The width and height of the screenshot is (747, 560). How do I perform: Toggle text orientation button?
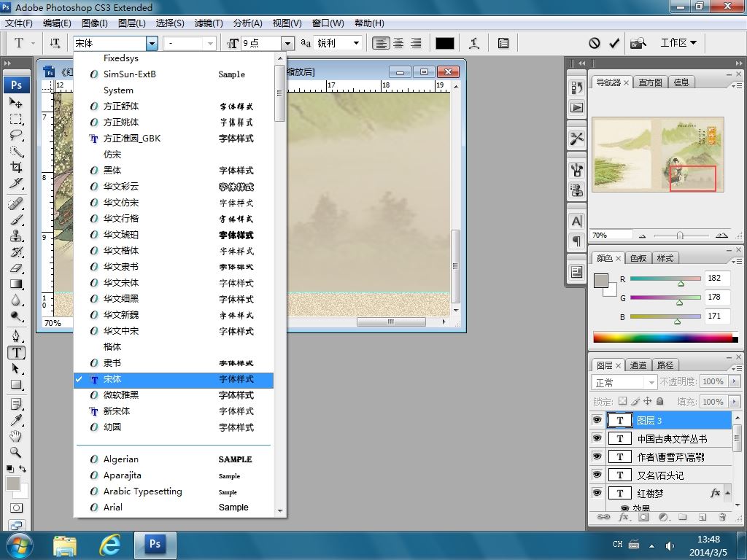coord(55,43)
